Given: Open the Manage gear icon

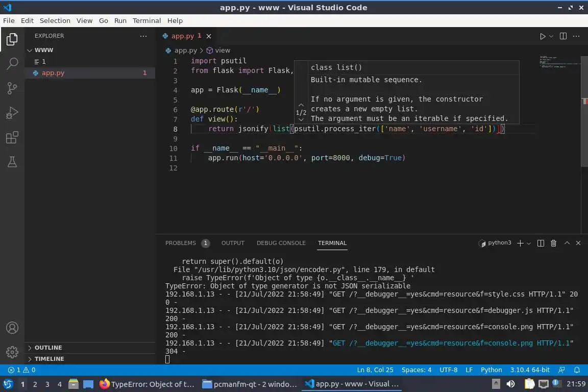Looking at the screenshot, I should click(x=12, y=352).
